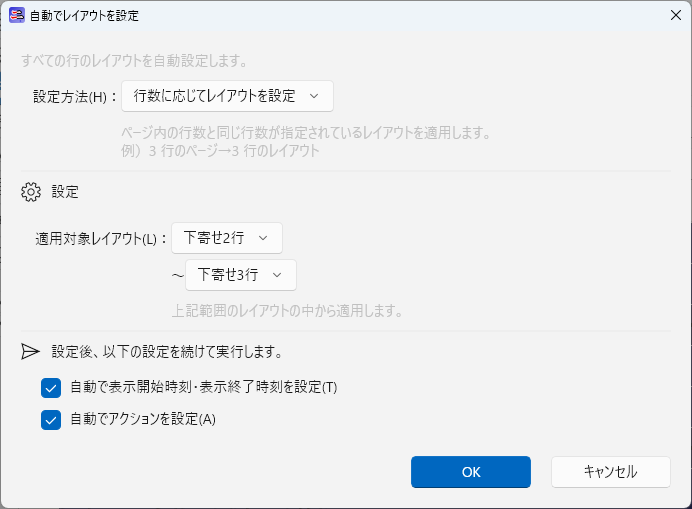Image resolution: width=692 pixels, height=509 pixels.
Task: Click the paper plane icon beside 設定後
Action: point(30,351)
